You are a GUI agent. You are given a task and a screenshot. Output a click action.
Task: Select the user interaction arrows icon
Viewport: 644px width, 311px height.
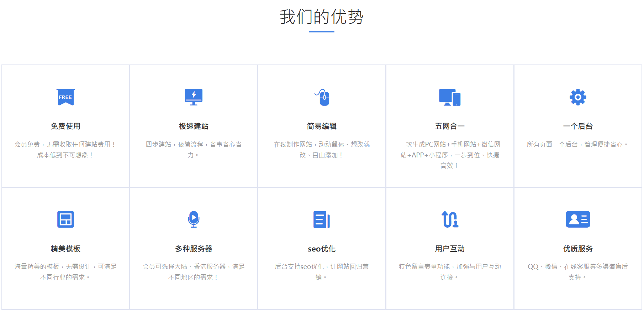(450, 219)
